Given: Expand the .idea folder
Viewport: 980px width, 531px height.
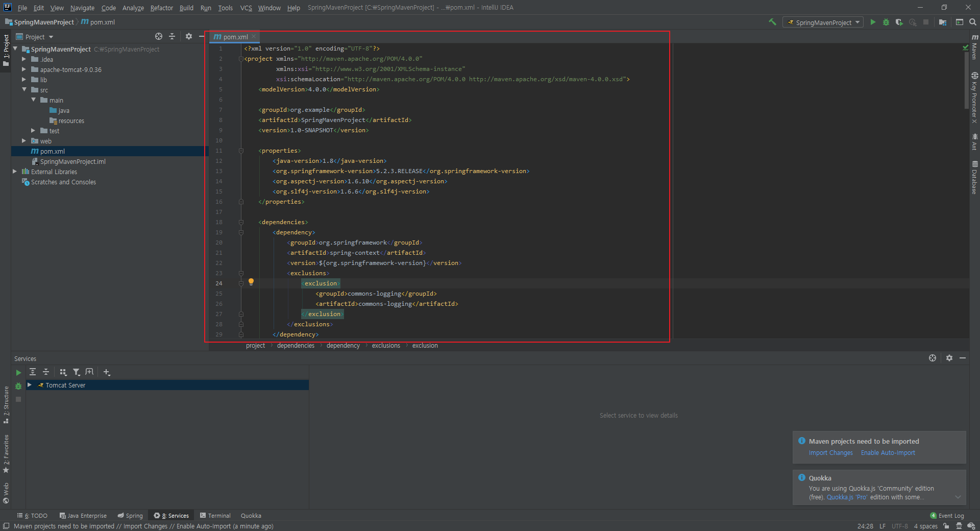Looking at the screenshot, I should click(x=23, y=59).
